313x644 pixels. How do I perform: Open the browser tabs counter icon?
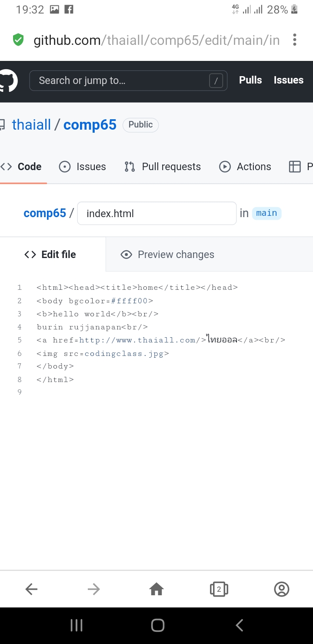(x=219, y=589)
